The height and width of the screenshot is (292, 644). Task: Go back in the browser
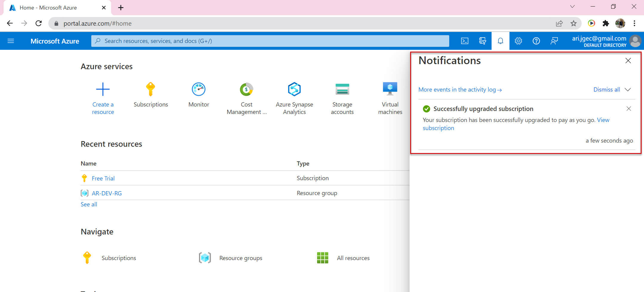point(10,23)
